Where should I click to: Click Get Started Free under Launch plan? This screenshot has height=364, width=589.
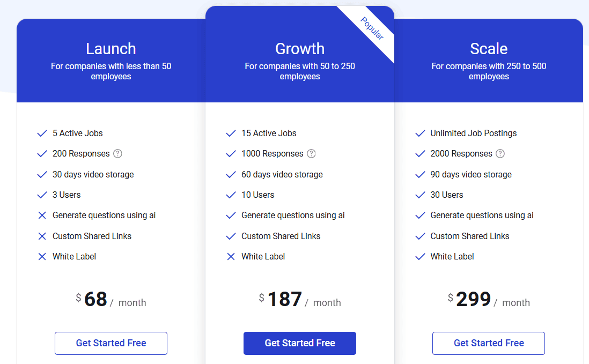point(111,343)
